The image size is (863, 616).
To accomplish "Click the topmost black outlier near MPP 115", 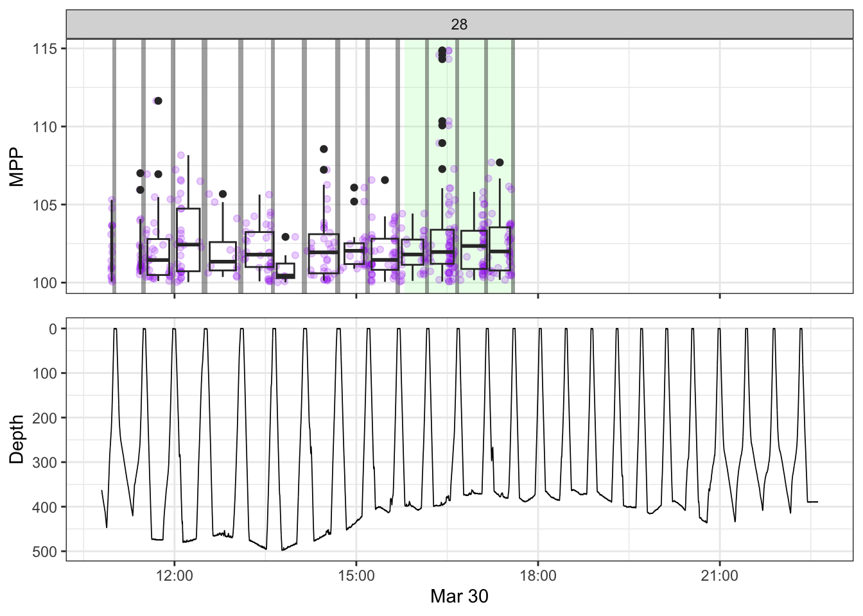I will (442, 50).
